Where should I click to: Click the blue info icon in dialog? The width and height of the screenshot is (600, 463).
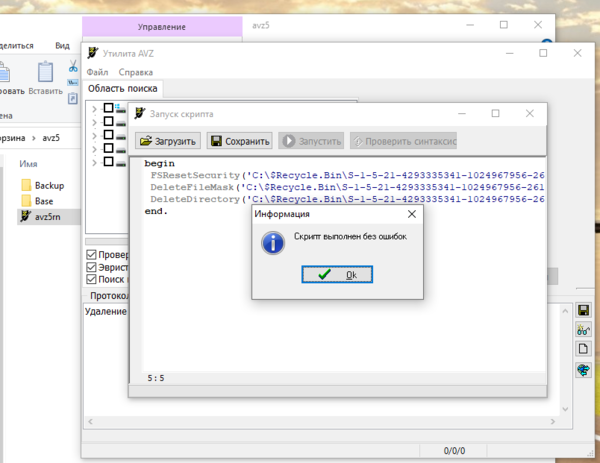click(273, 243)
